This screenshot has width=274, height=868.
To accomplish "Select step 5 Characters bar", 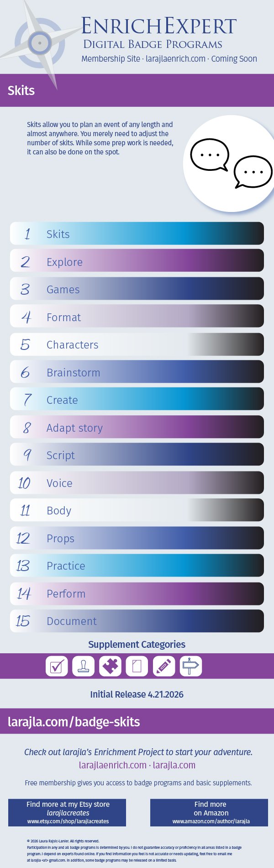I will click(137, 344).
